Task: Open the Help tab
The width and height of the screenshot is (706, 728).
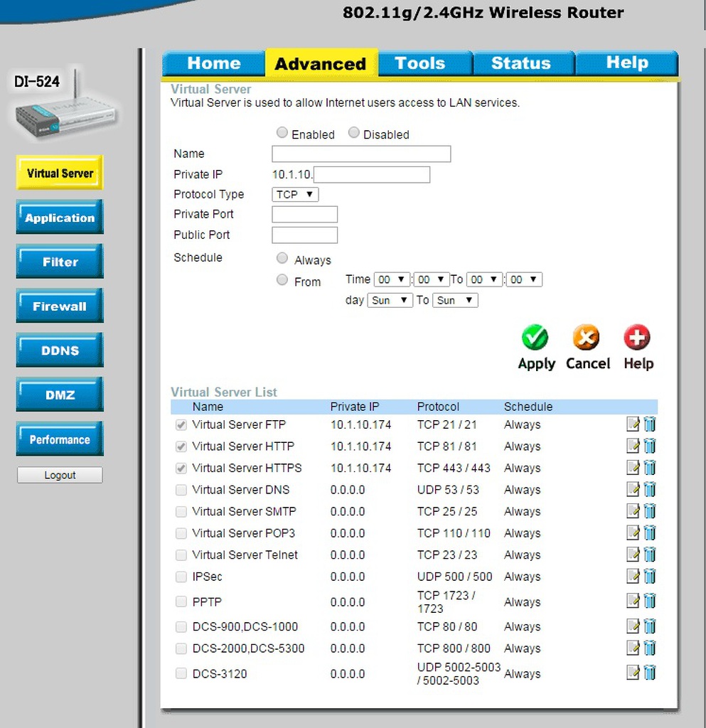Action: 627,63
